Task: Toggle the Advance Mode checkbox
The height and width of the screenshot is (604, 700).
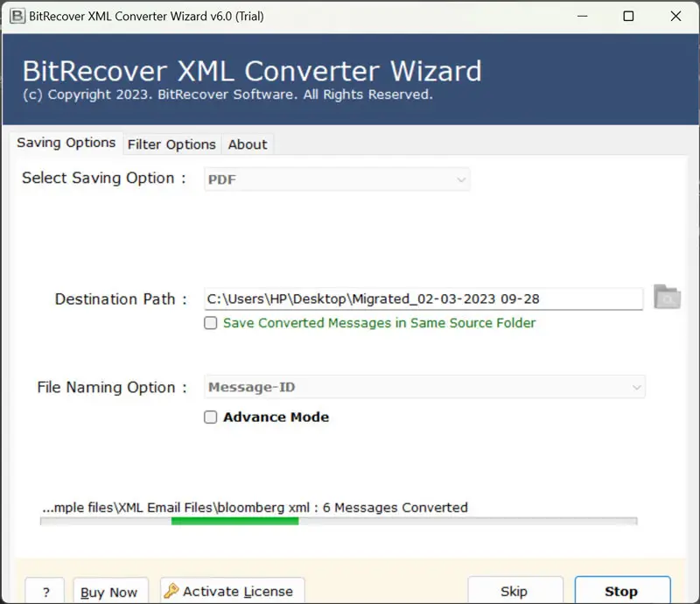Action: pyautogui.click(x=210, y=417)
